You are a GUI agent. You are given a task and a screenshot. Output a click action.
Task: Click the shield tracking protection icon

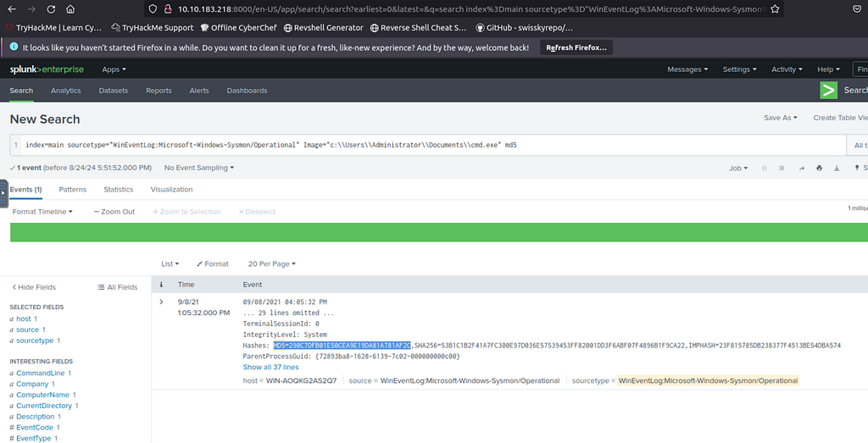pos(153,8)
